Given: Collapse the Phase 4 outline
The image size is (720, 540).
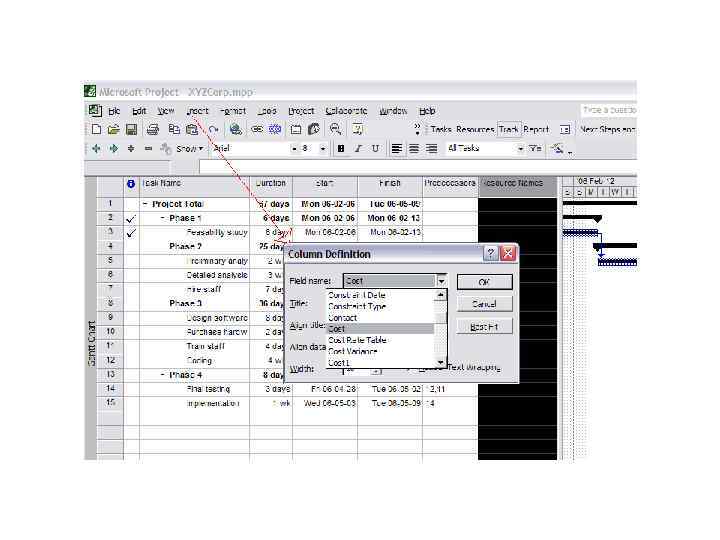Looking at the screenshot, I should (x=163, y=375).
